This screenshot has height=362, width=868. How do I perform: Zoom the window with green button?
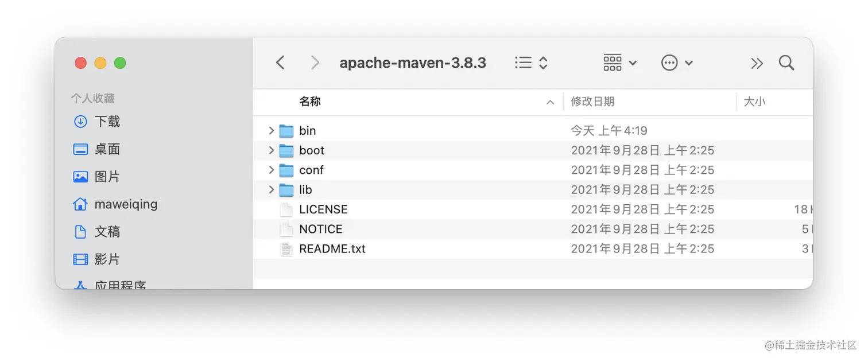click(120, 63)
